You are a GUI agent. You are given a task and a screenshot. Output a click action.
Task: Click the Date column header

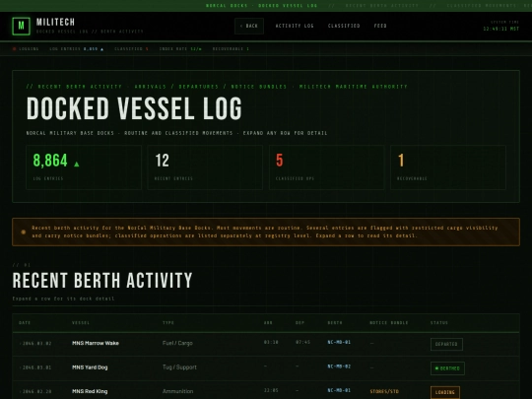pyautogui.click(x=25, y=323)
